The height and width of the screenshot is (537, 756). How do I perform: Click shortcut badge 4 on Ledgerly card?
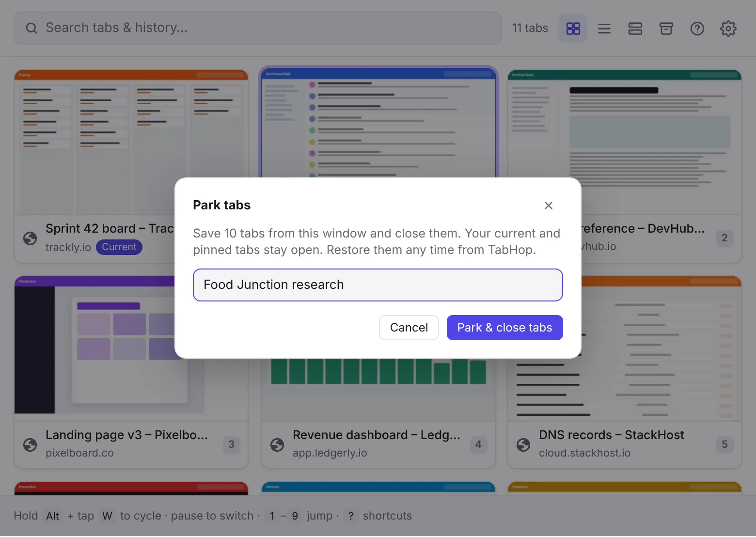(478, 444)
